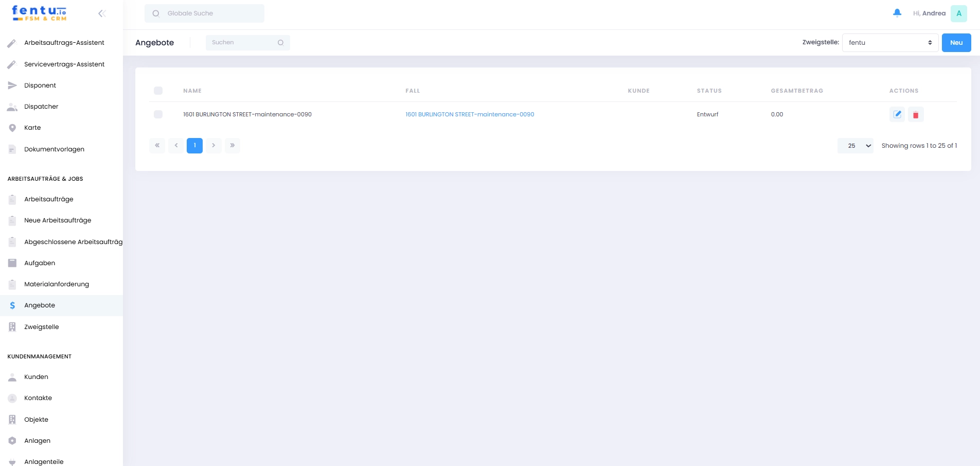
Task: Click the Andrea user avatar
Action: click(x=958, y=13)
